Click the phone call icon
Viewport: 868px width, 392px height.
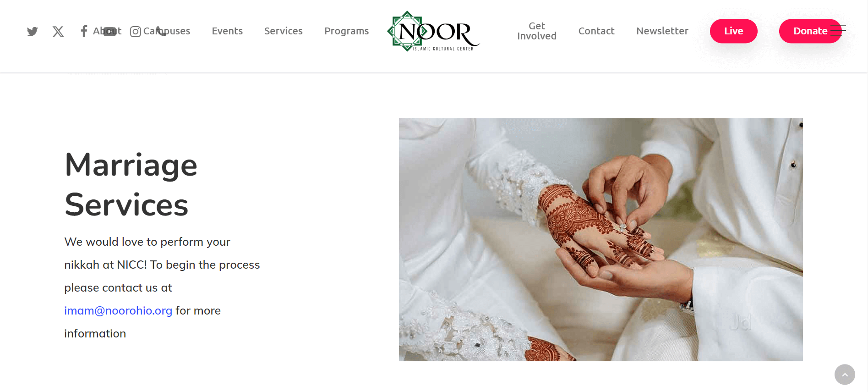161,31
